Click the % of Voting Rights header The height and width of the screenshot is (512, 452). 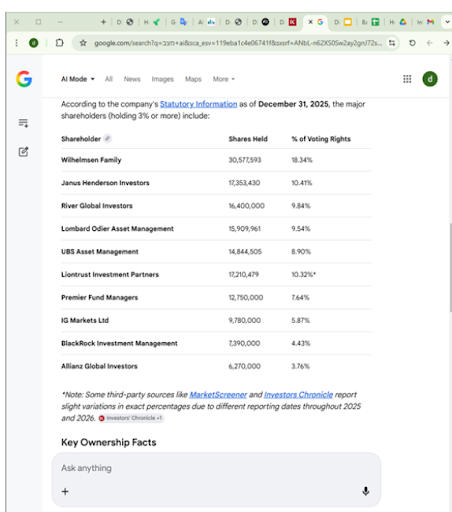[x=321, y=139]
